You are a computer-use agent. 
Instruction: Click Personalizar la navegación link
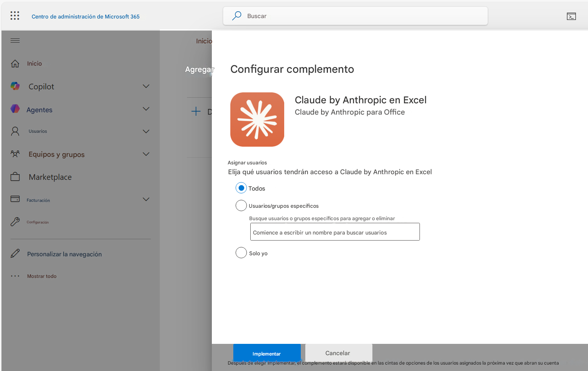coord(64,254)
